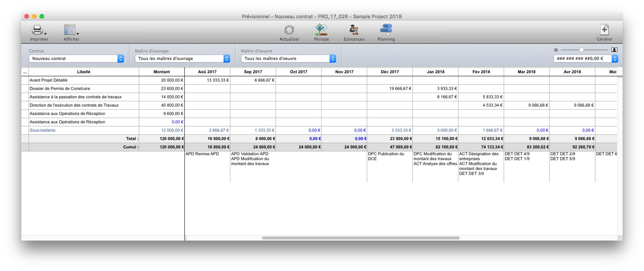Open the Période toolbar icon
Screen dimensions: 644x271
coord(321,29)
